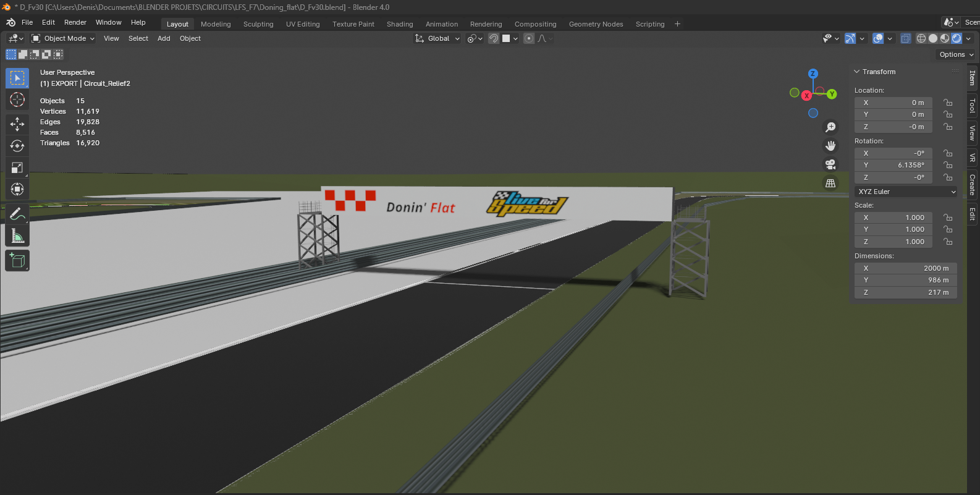Pick the Add Cube tool
980x495 pixels.
17,261
